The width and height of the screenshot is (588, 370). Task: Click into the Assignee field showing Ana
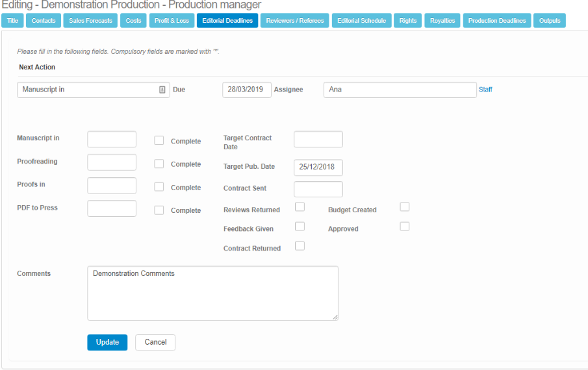400,90
